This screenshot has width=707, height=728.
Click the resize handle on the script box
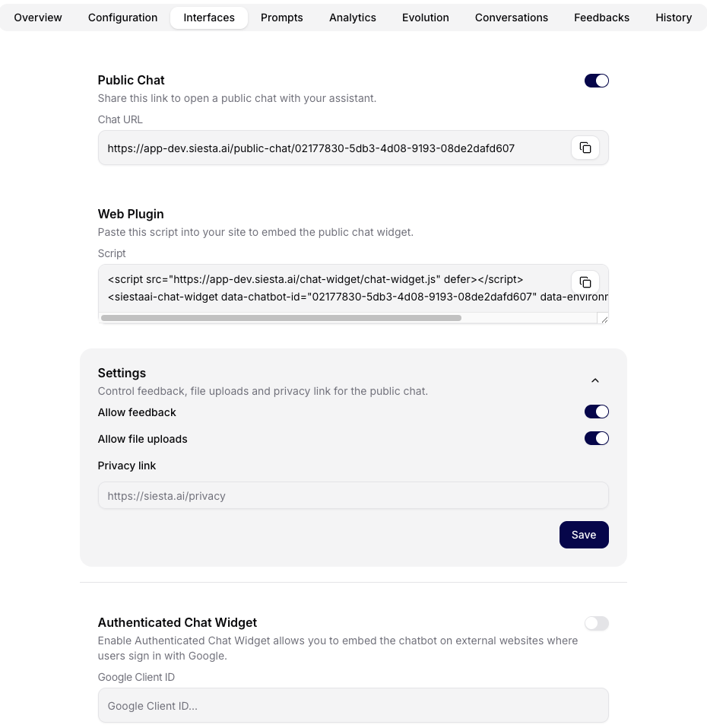coord(604,319)
